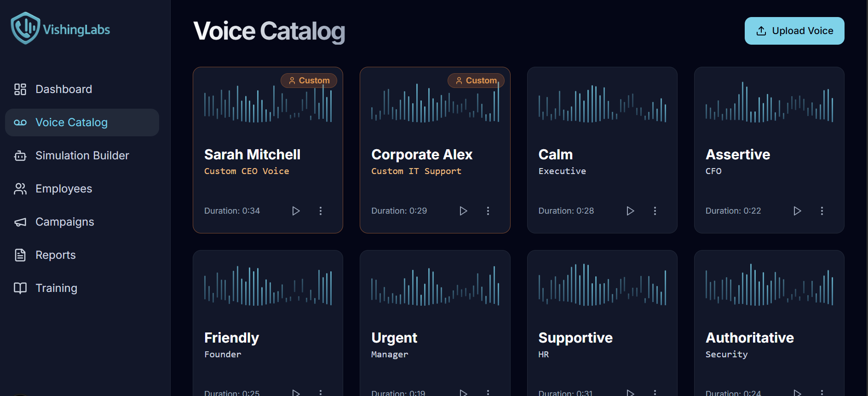Click the Campaigns megaphone icon
This screenshot has height=396, width=868.
(20, 222)
